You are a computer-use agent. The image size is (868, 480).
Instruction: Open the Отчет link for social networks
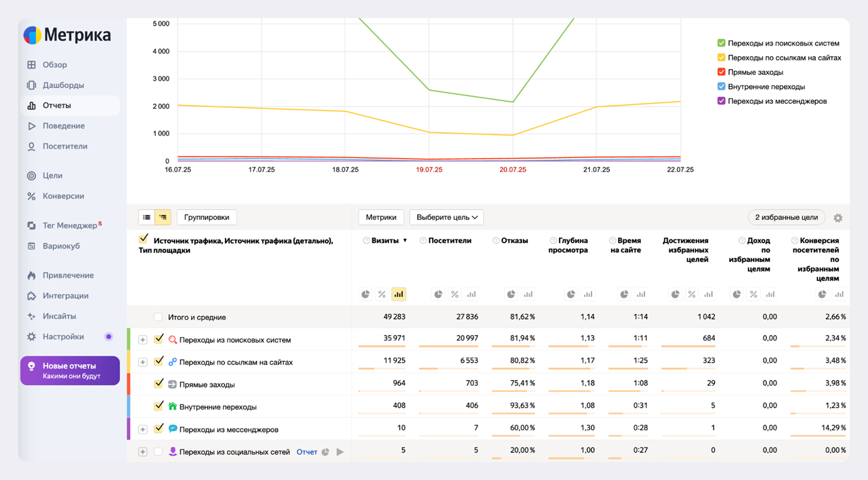coord(307,452)
